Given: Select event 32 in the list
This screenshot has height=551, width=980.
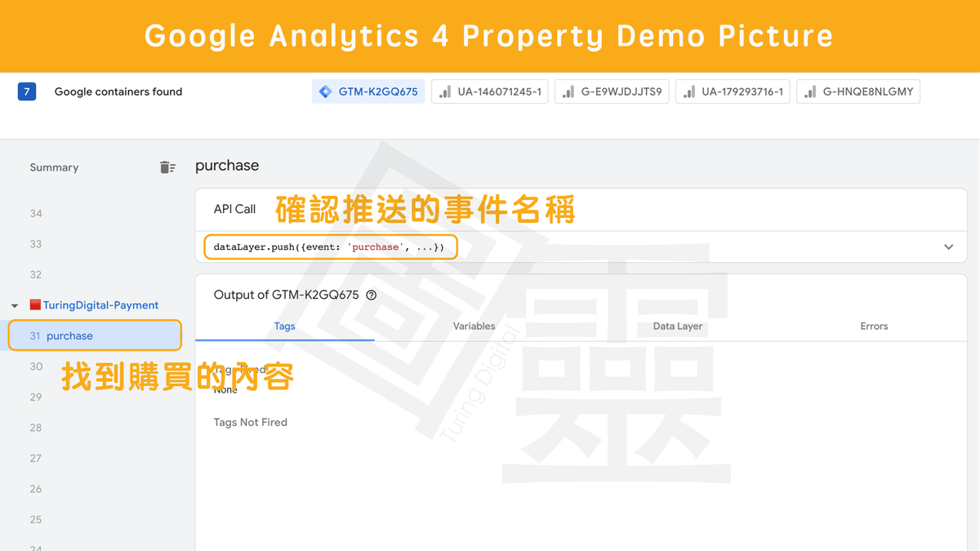Looking at the screenshot, I should coord(36,274).
